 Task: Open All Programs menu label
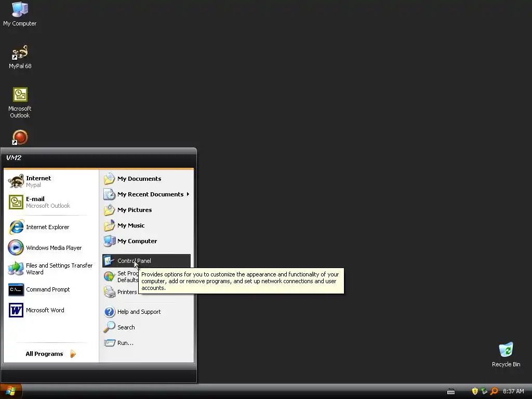(45, 354)
